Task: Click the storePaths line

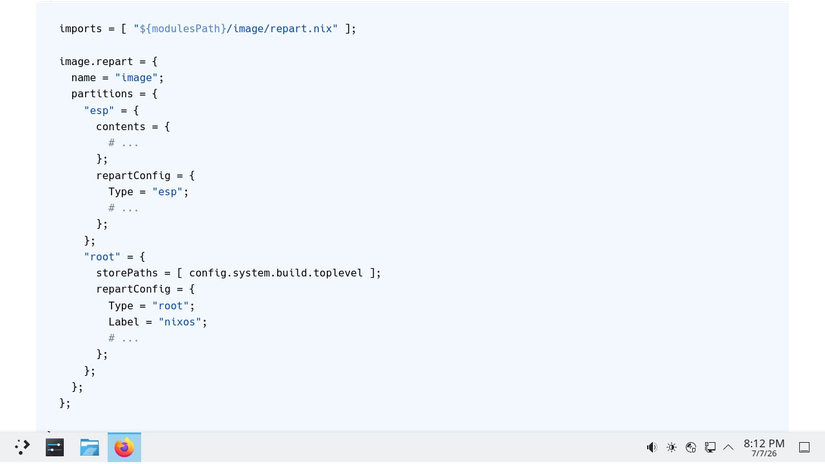Action: (x=238, y=273)
